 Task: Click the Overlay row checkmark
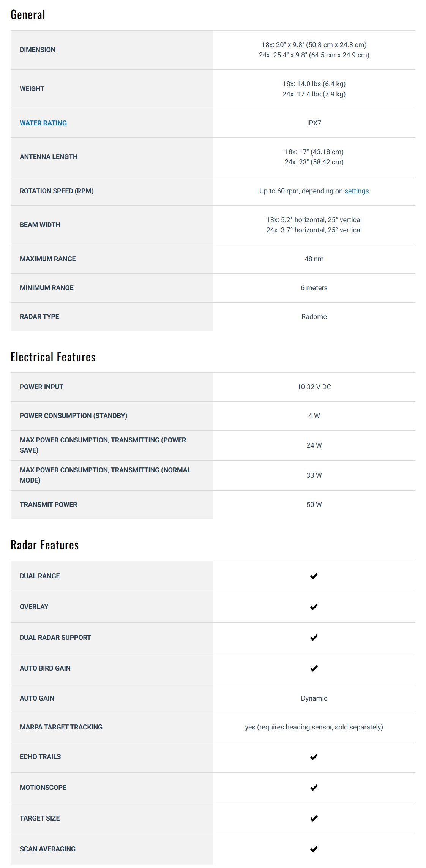click(314, 607)
